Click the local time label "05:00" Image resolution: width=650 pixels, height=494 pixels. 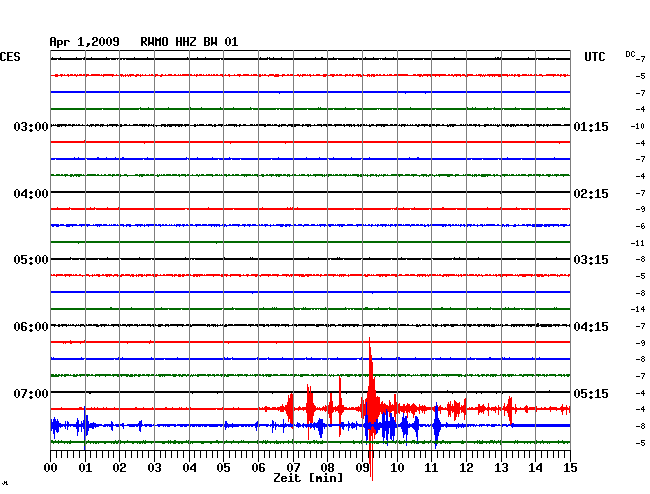(31, 260)
